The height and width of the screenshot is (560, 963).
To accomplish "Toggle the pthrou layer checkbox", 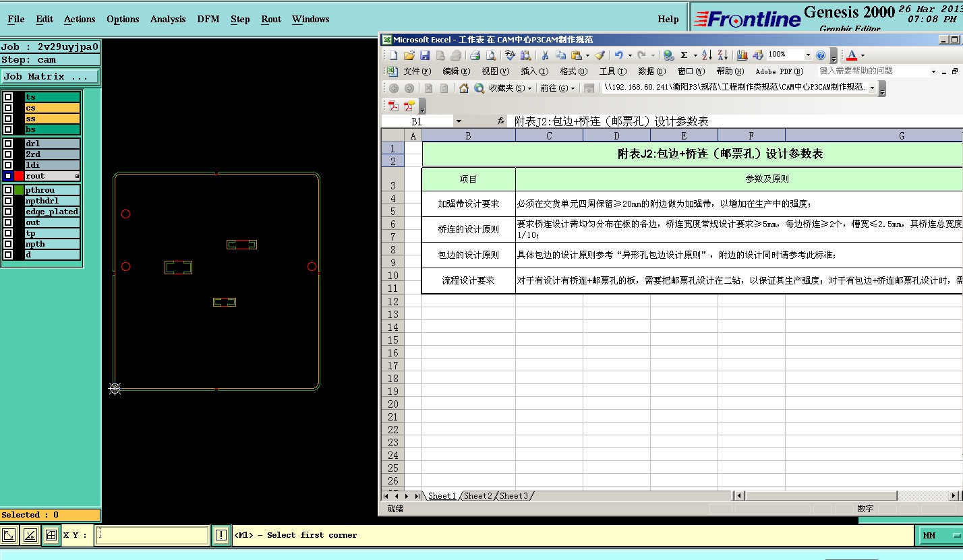I will [x=8, y=190].
